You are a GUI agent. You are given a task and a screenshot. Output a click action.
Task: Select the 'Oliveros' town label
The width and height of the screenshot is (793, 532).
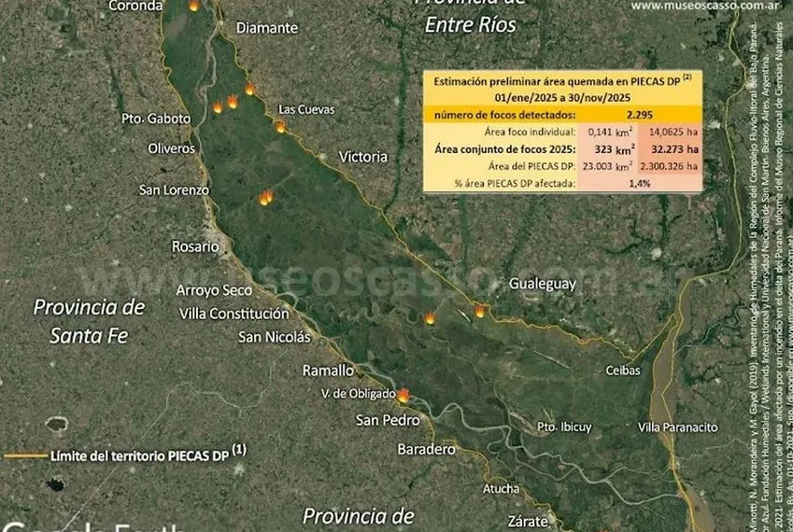coord(172,148)
